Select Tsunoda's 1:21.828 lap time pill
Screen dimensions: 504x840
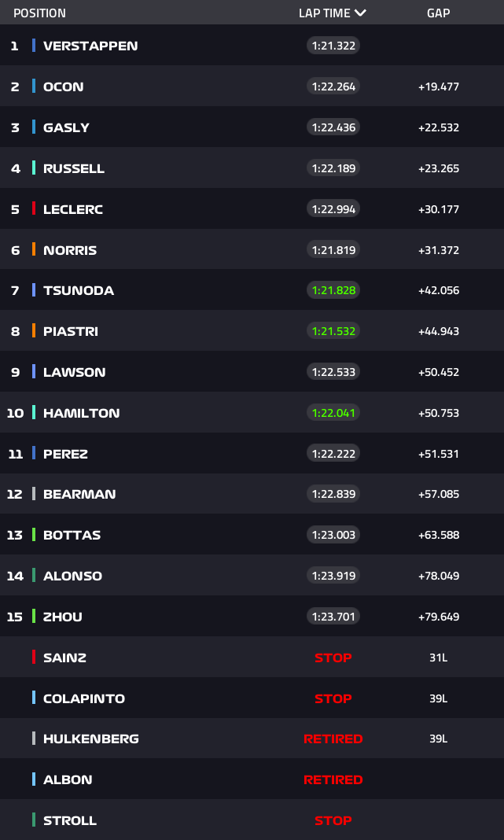333,290
